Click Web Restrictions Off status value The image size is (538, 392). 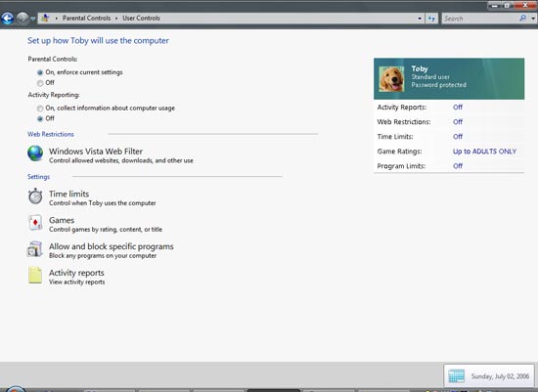458,122
